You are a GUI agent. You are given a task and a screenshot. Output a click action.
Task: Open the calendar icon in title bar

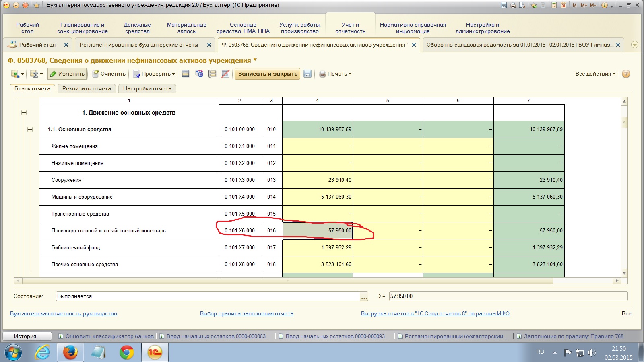[x=563, y=5]
